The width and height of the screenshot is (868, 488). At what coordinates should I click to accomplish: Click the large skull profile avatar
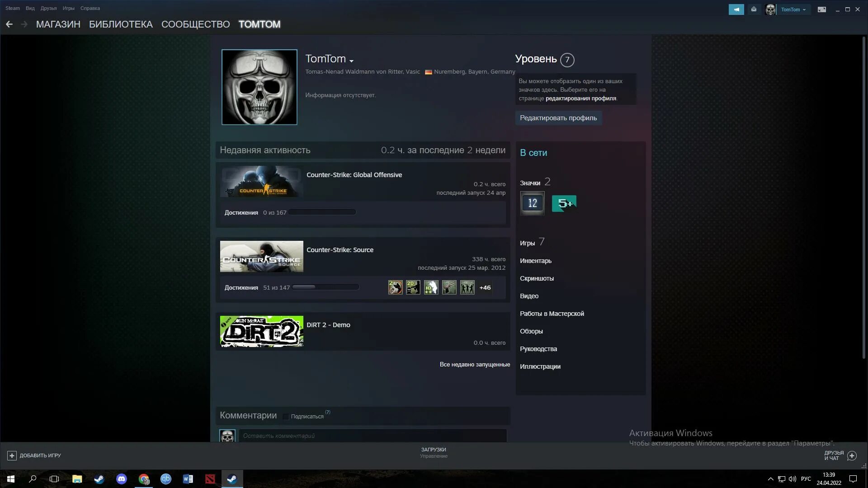(259, 87)
